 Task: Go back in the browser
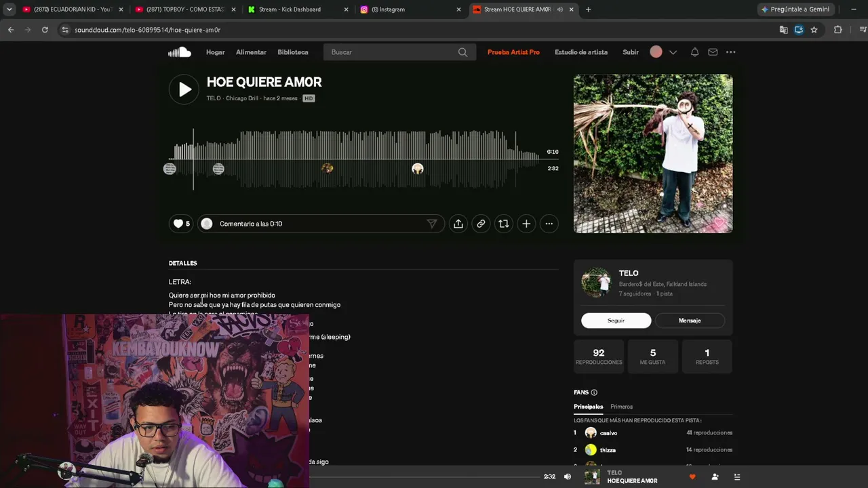coord(11,30)
